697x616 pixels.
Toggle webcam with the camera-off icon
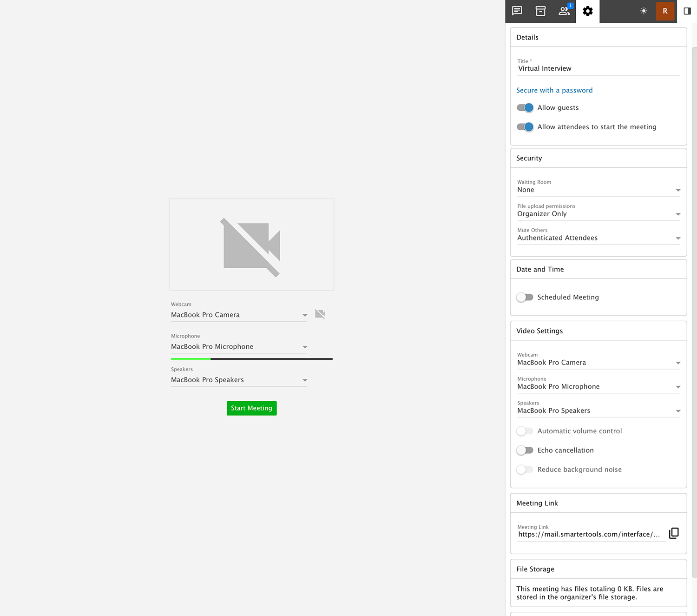320,314
